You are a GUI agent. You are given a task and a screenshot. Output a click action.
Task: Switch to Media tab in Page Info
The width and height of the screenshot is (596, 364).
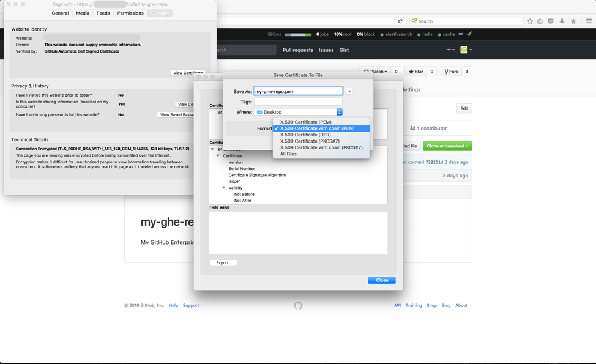point(83,13)
